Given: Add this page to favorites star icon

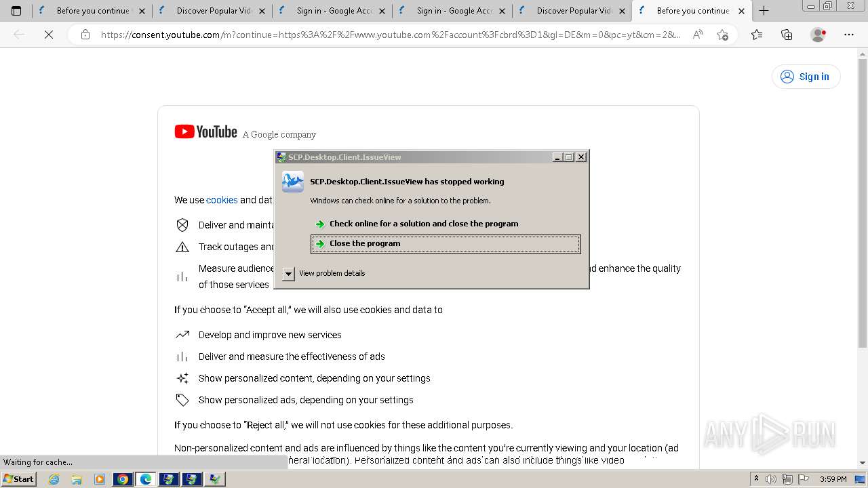Looking at the screenshot, I should tap(722, 35).
